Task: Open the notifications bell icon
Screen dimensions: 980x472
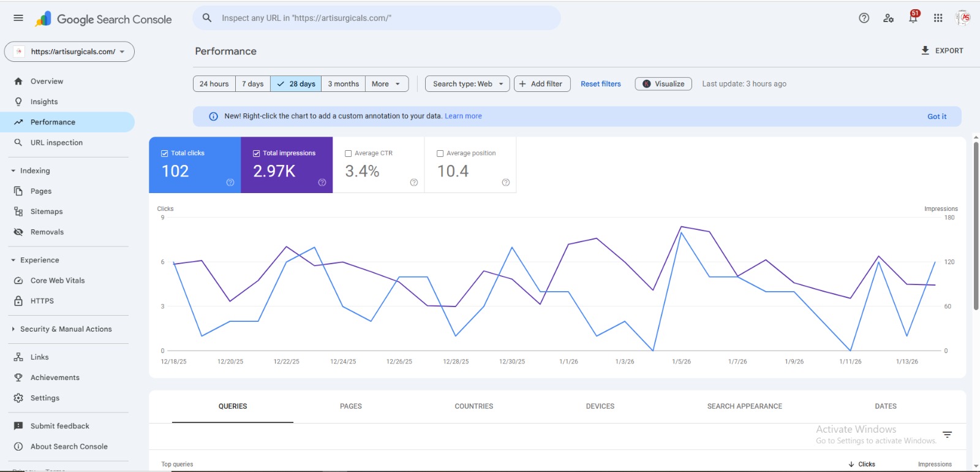Action: click(x=913, y=17)
